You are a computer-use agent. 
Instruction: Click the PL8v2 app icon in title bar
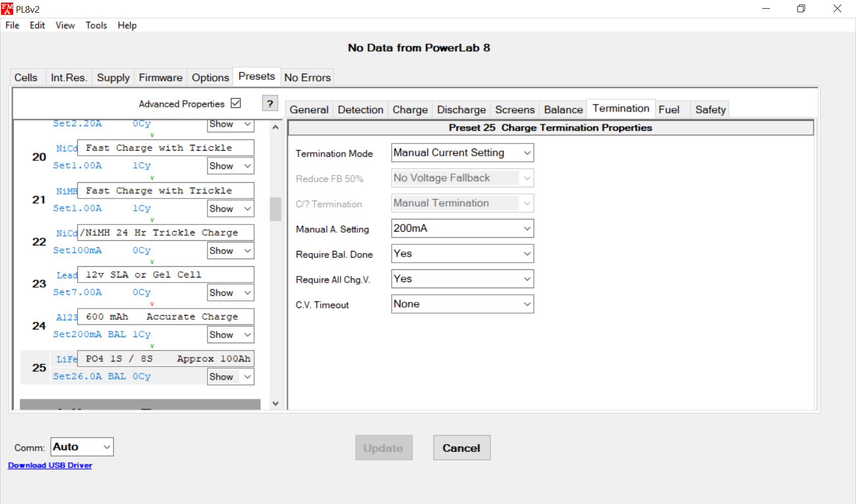tap(7, 9)
